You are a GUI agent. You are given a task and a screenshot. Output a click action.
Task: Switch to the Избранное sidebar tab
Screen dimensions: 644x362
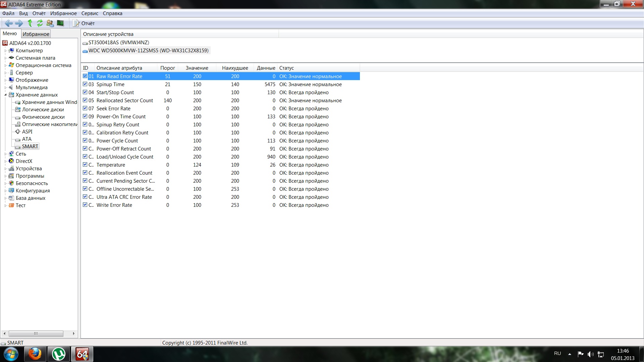36,34
